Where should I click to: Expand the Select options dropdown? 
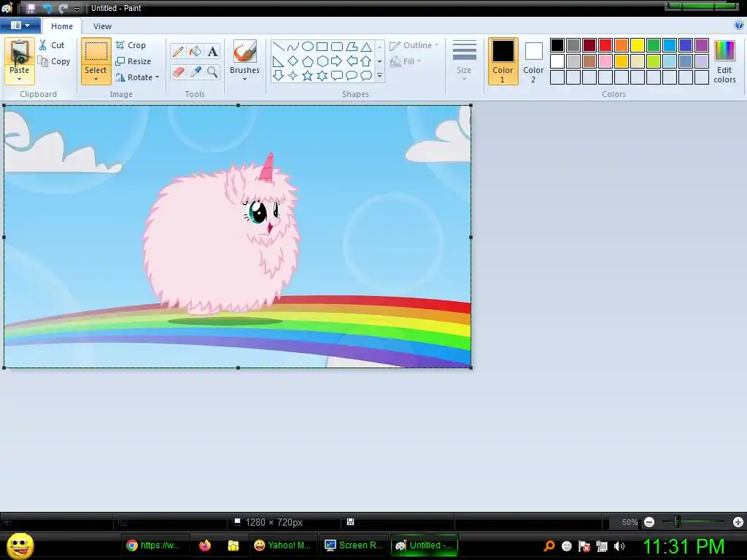(x=96, y=79)
